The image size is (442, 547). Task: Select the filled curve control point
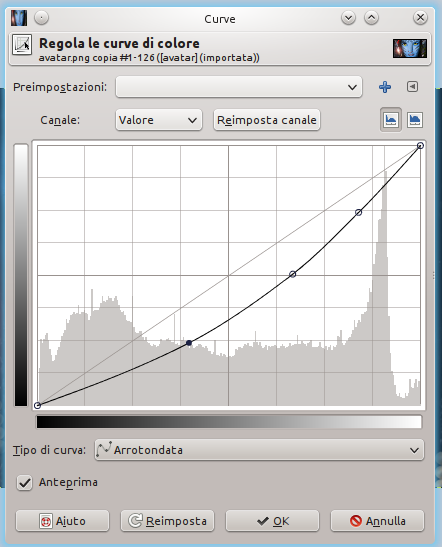(189, 343)
